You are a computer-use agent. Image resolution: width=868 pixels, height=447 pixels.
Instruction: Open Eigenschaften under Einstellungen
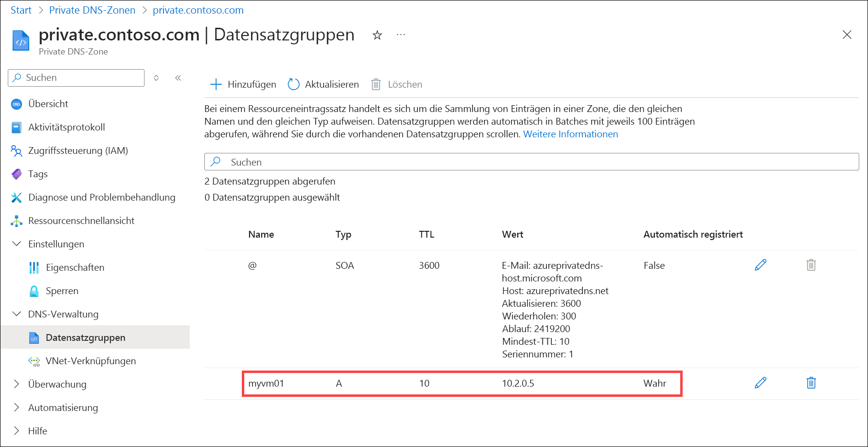pyautogui.click(x=75, y=267)
